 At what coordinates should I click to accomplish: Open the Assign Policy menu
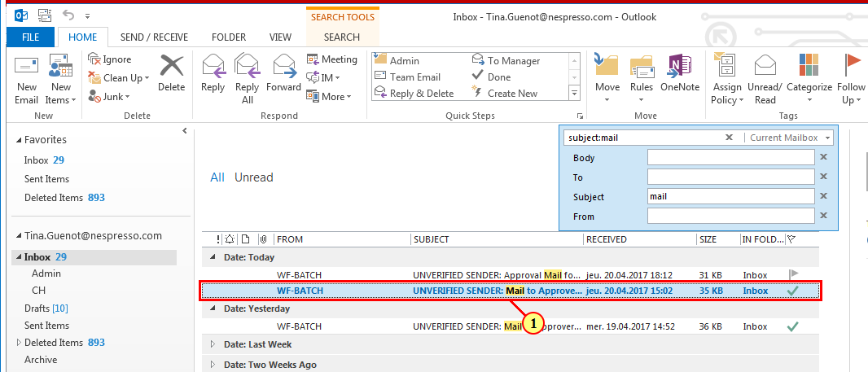pyautogui.click(x=727, y=79)
